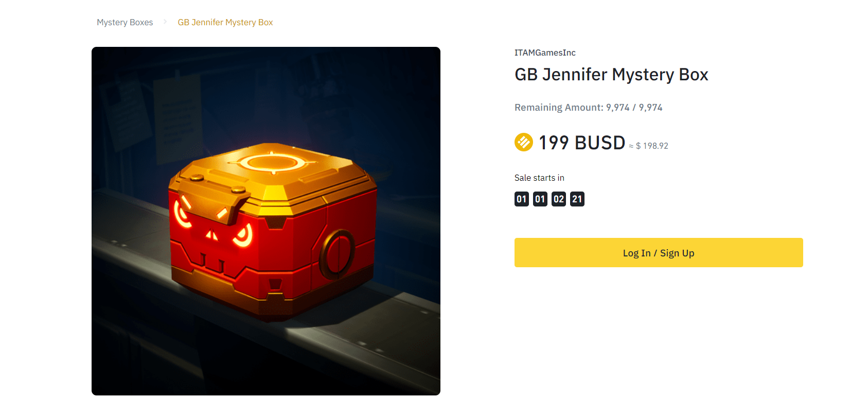Screen dimensions: 868x415
Task: Open the Mystery Boxes breadcrumb link
Action: pos(125,22)
